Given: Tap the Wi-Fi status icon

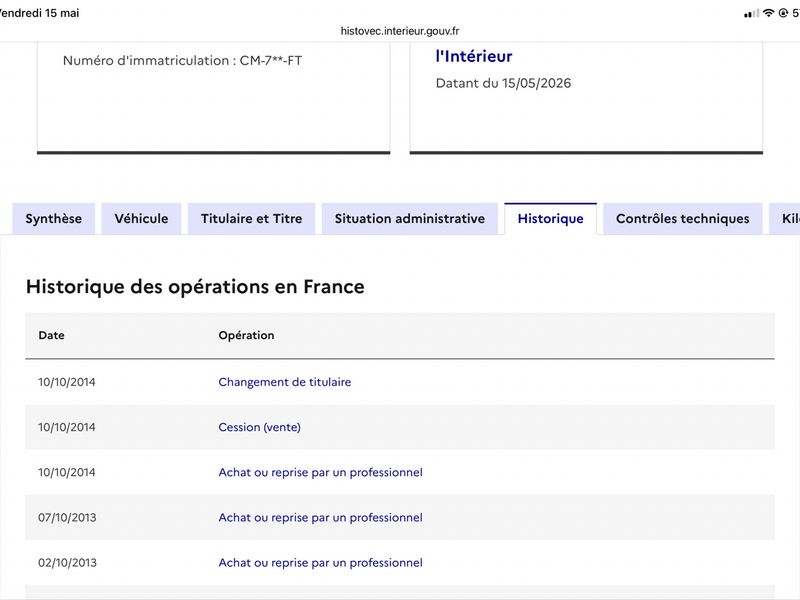Looking at the screenshot, I should tap(768, 13).
